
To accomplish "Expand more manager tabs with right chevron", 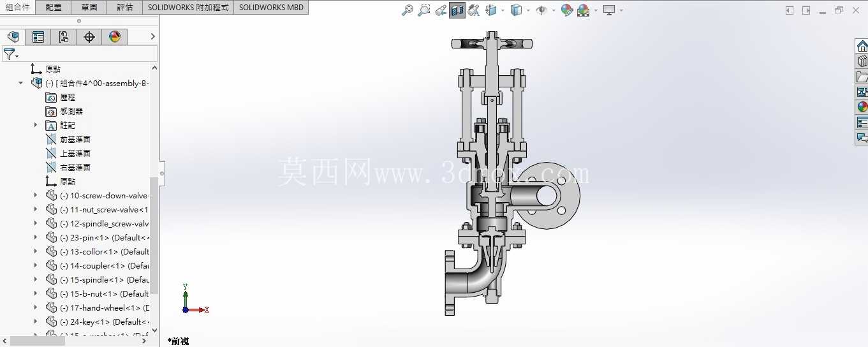I will [x=152, y=37].
